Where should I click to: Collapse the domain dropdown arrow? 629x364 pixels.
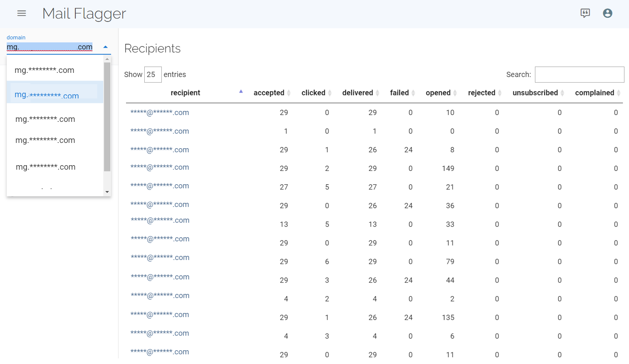tap(105, 47)
